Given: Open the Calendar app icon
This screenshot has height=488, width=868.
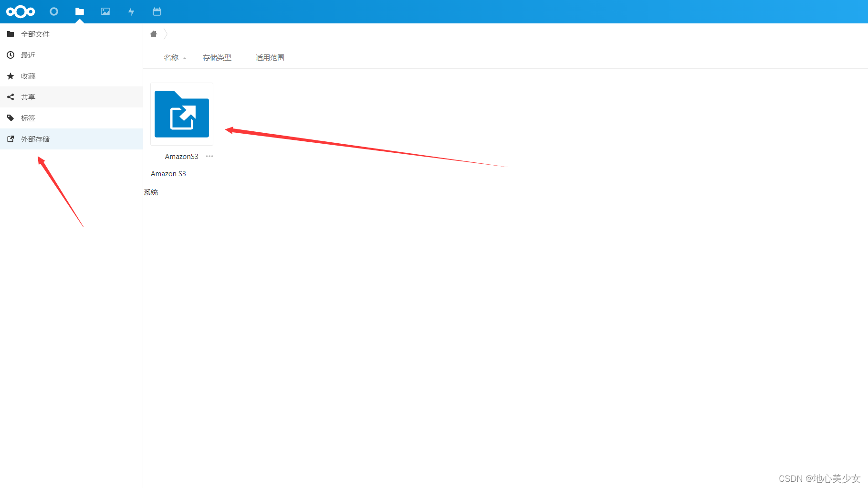Looking at the screenshot, I should click(x=157, y=11).
